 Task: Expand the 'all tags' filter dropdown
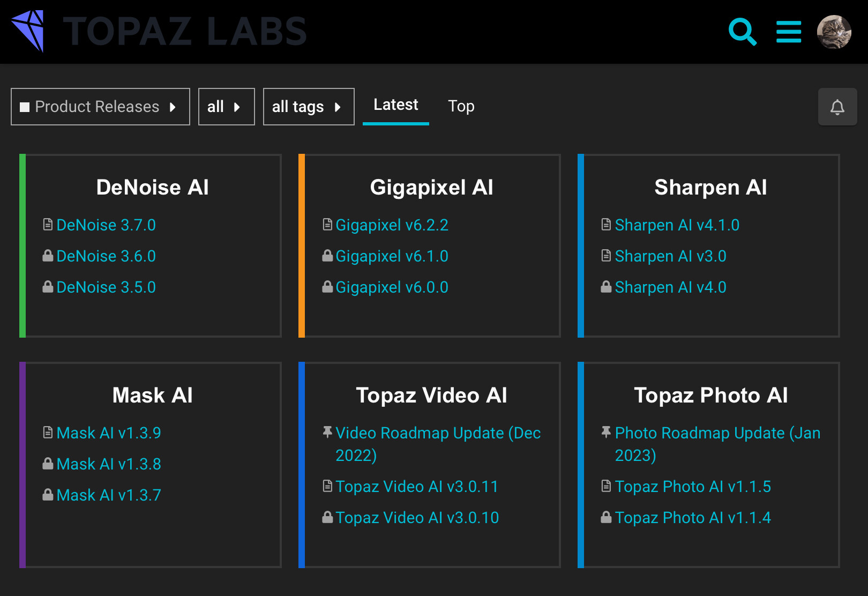309,107
